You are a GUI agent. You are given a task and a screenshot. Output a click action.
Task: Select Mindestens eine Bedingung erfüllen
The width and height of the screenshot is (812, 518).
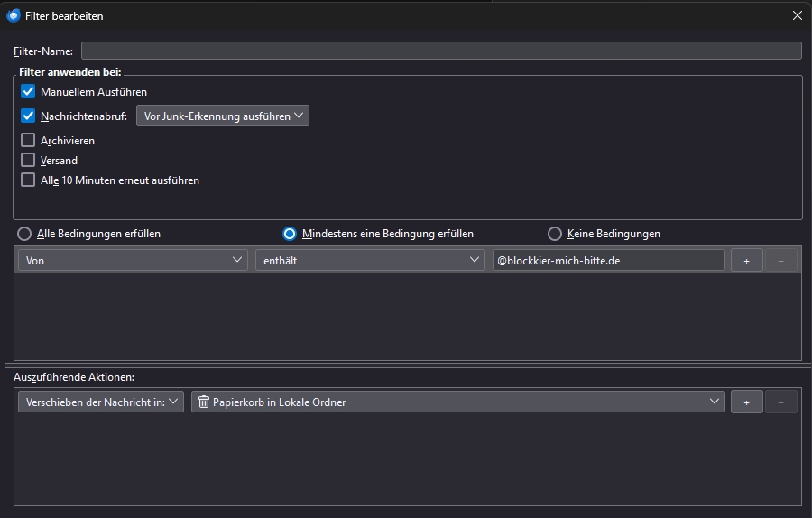point(290,234)
